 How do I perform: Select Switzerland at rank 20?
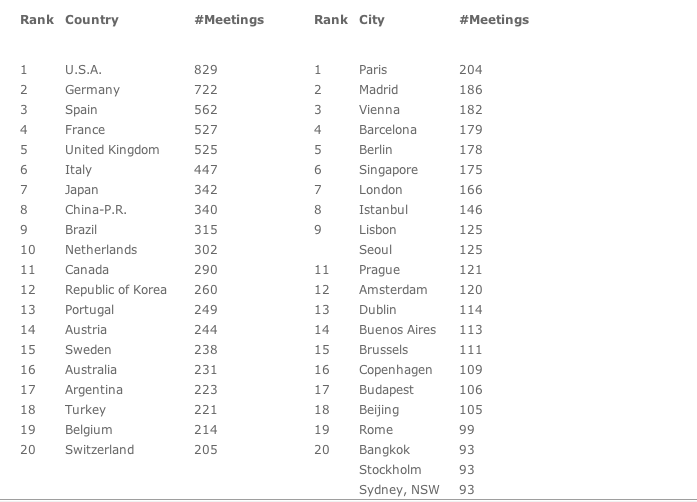tap(99, 450)
